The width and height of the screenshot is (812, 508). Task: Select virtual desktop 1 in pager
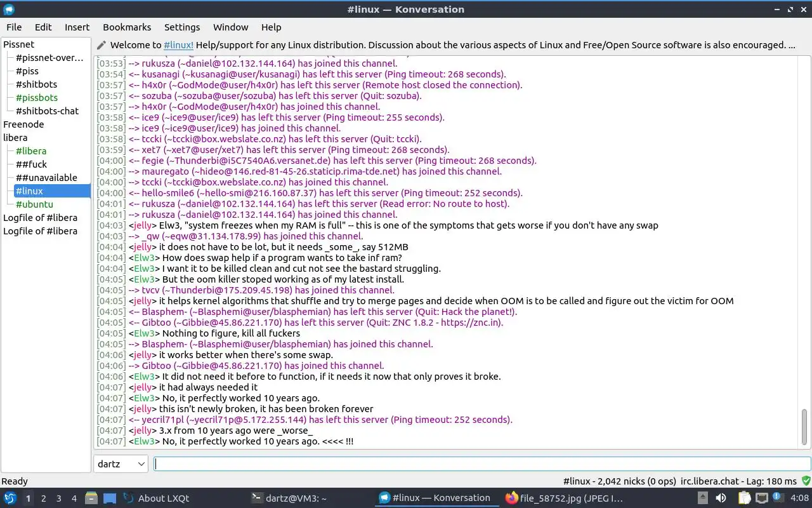tap(28, 498)
